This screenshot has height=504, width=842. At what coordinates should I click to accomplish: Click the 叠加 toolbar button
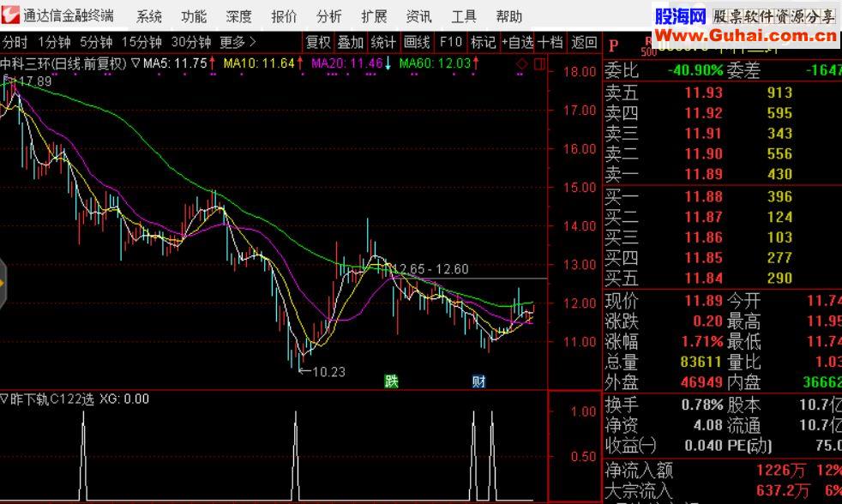(x=351, y=42)
